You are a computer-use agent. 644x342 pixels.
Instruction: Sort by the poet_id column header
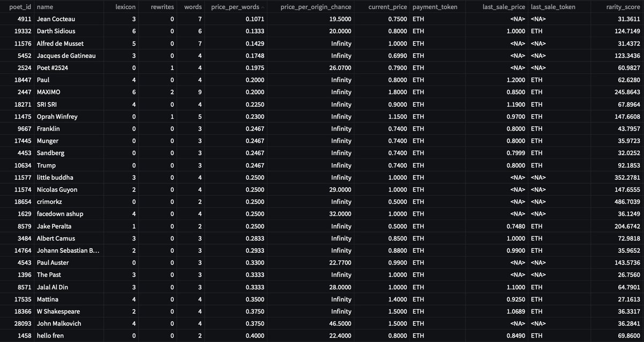[x=20, y=7]
